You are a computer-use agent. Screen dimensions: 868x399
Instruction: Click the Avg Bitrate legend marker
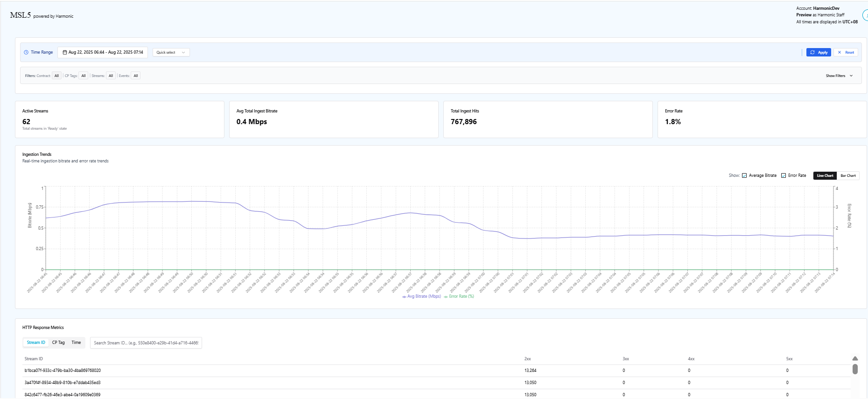[404, 297]
